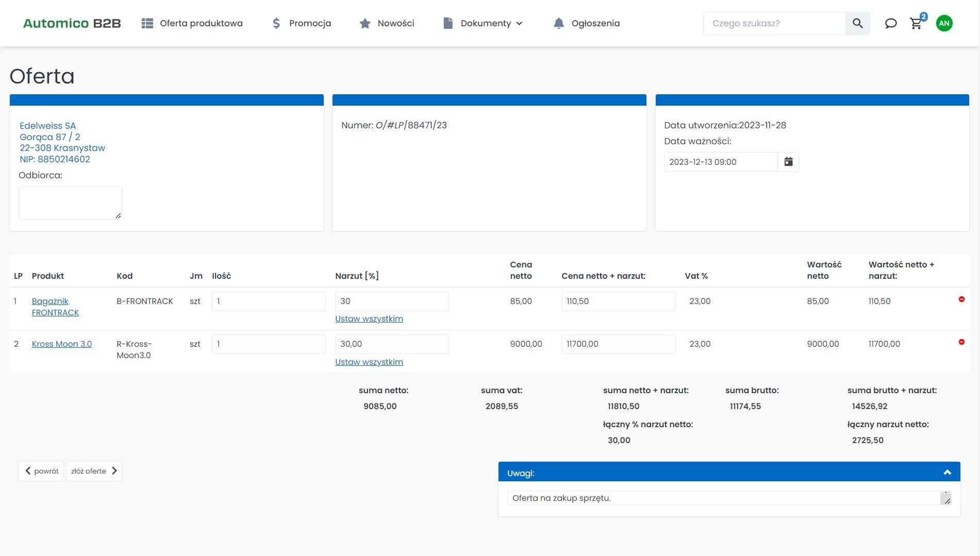Click the powrót back button
Image resolution: width=980 pixels, height=556 pixels.
click(41, 471)
